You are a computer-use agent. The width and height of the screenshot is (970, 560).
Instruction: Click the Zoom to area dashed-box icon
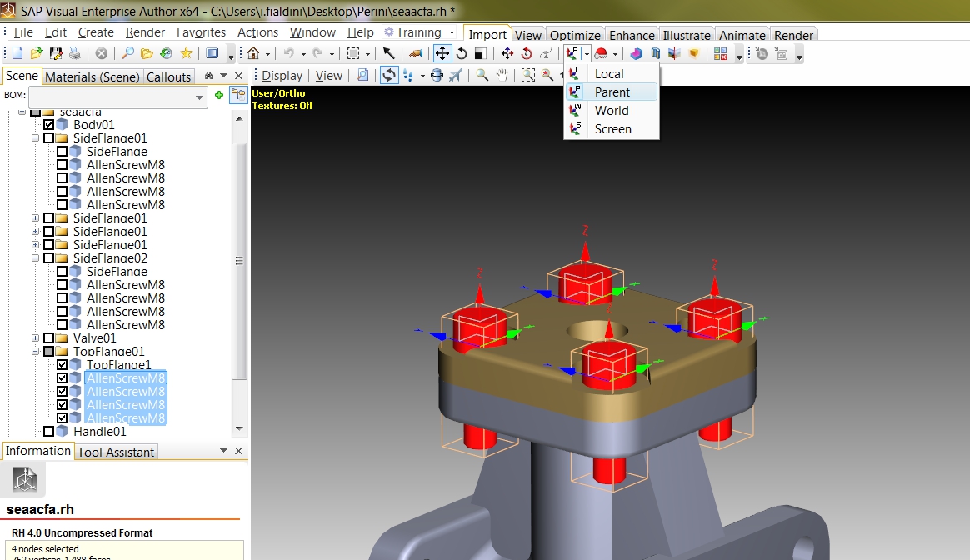[x=527, y=76]
